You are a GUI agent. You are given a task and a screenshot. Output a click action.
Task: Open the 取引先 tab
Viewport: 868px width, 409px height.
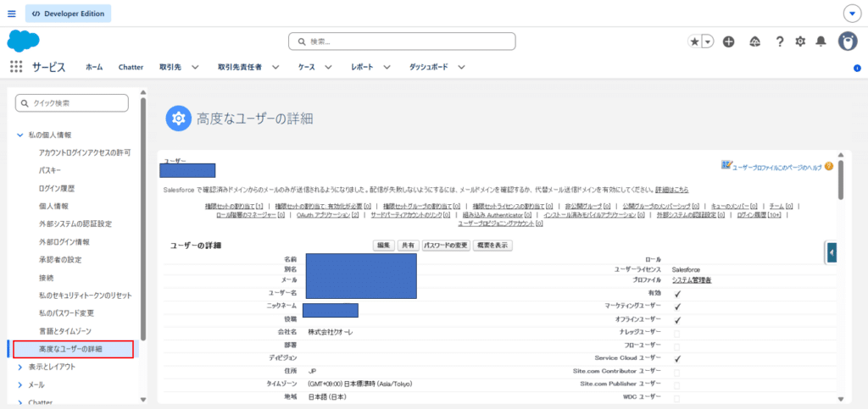click(170, 68)
